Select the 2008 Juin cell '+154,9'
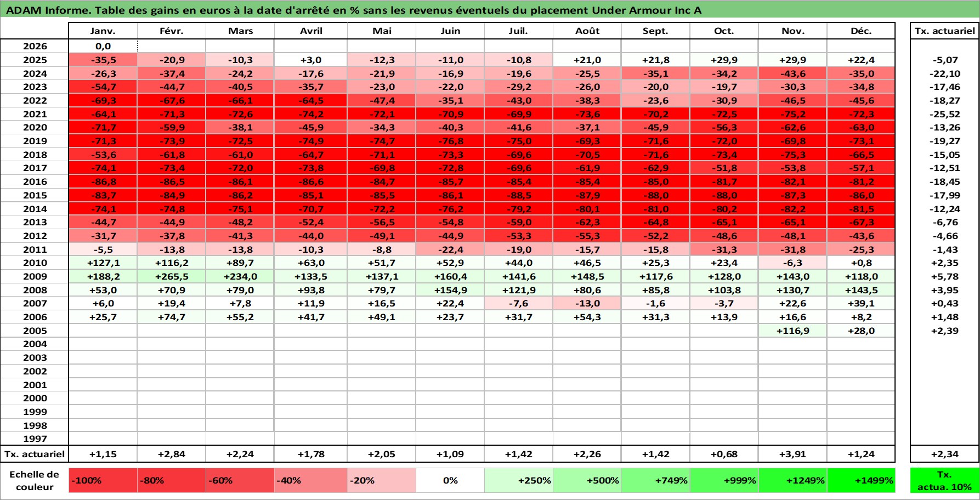This screenshot has width=980, height=500. point(450,290)
